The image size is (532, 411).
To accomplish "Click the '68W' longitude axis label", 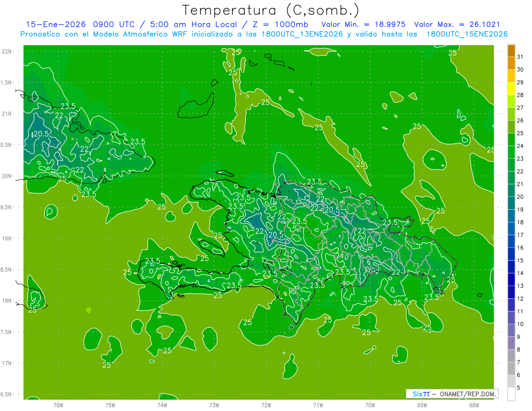I will [474, 405].
